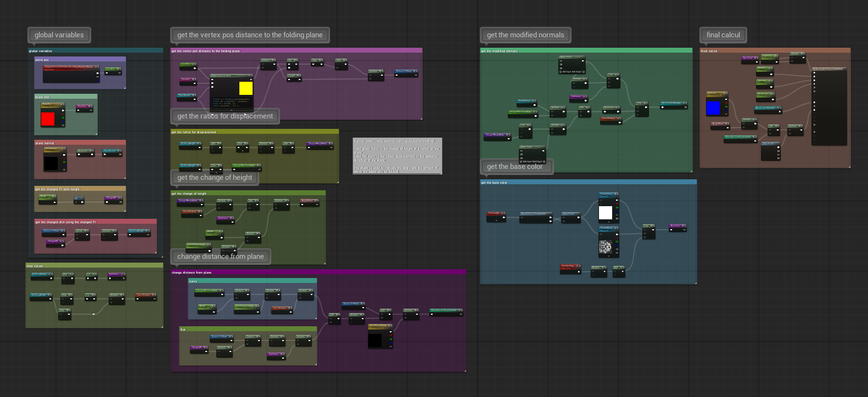Click the 'get the change of height' bubble
Image resolution: width=868 pixels, height=397 pixels.
215,178
